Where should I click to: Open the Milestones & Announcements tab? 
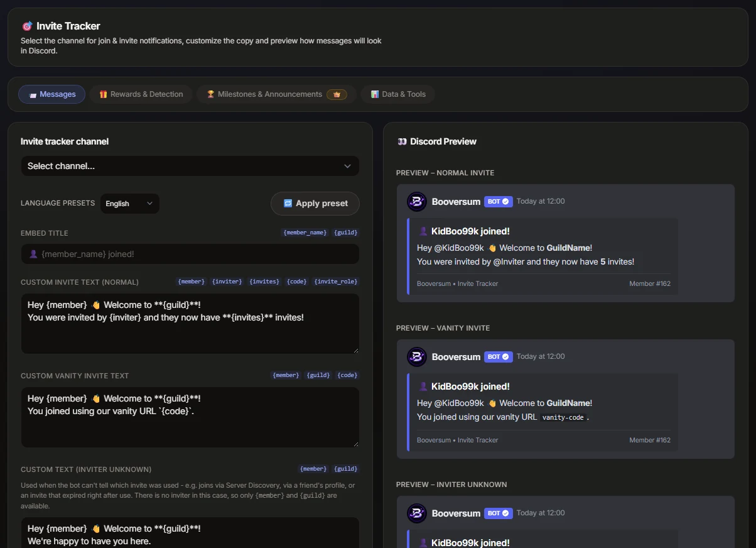[x=276, y=94]
